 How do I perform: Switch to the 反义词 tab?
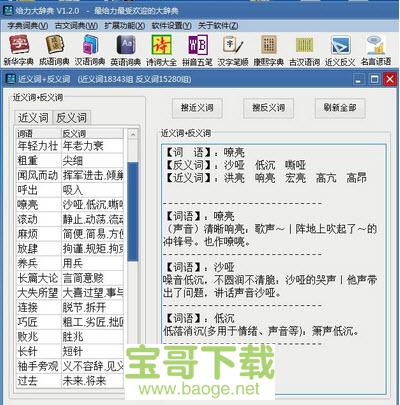click(71, 118)
